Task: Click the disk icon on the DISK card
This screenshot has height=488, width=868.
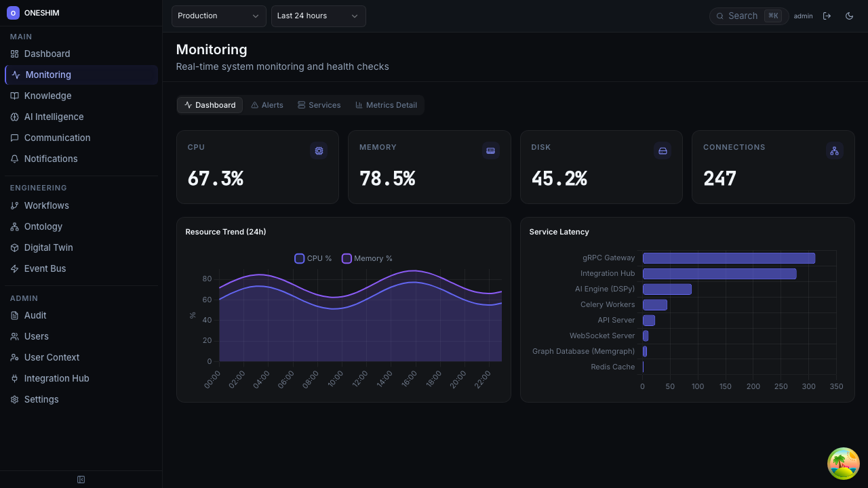Action: pos(663,150)
